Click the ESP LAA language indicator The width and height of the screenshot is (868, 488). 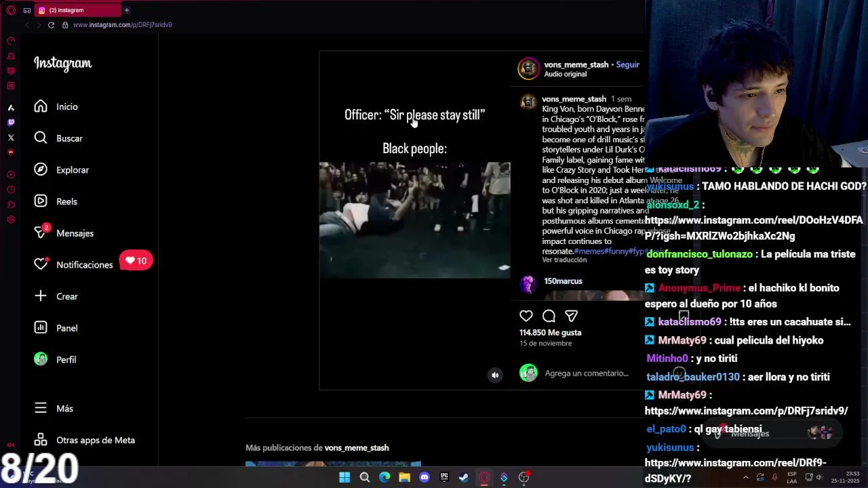coord(792,477)
